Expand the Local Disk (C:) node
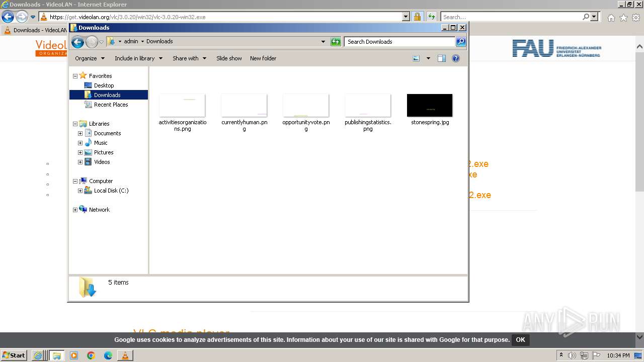The image size is (644, 362). (80, 191)
